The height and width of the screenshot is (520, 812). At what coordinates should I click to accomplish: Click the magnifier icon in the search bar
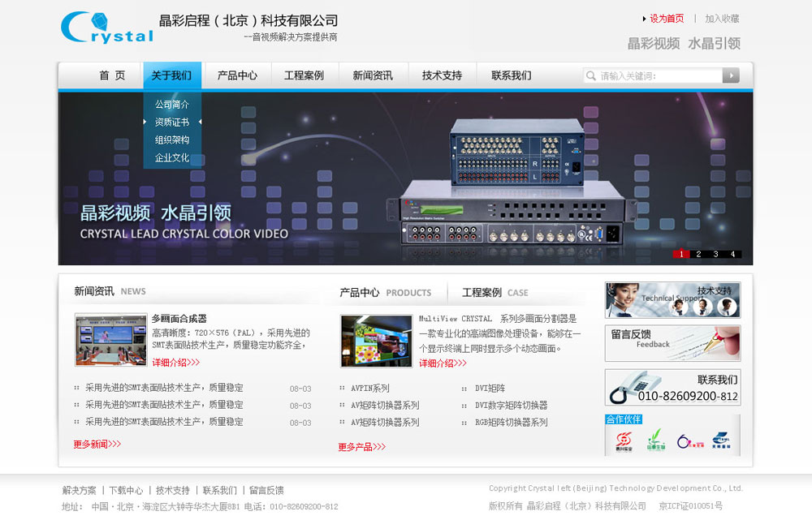click(x=592, y=75)
